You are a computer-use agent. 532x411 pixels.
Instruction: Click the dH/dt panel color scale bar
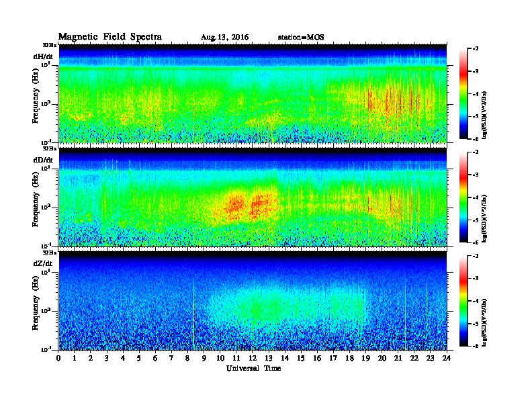(x=463, y=94)
